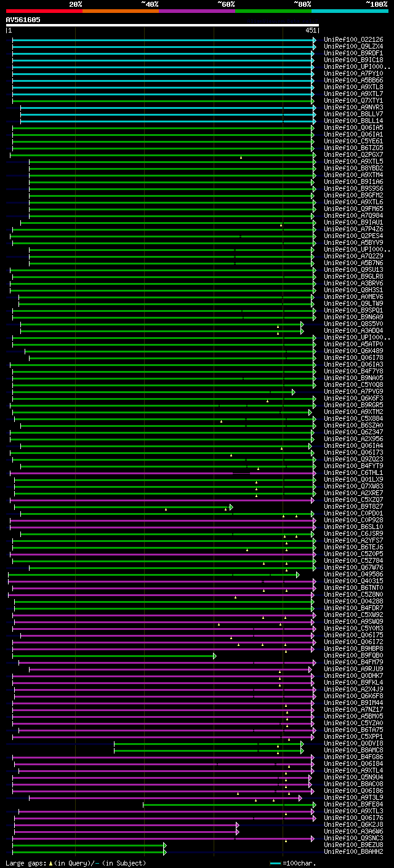
Task: Select the UniRef100_Q06IA5 label
Action: (x=353, y=127)
